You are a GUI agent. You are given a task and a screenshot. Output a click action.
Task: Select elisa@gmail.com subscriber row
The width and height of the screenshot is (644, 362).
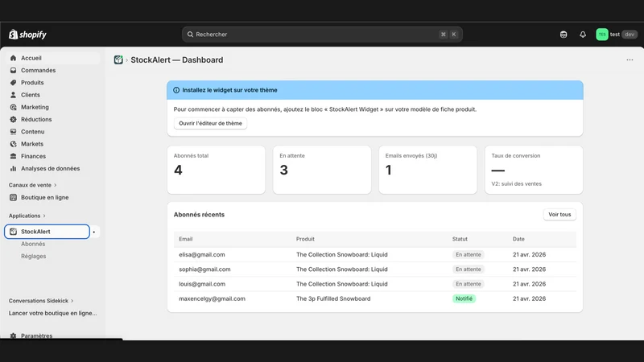pos(375,254)
